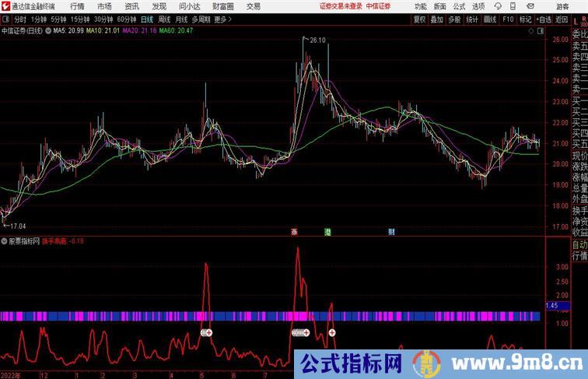Image resolution: width=588 pixels, height=379 pixels.
Task: Toggle 叠加 overlay mode
Action: [436, 19]
